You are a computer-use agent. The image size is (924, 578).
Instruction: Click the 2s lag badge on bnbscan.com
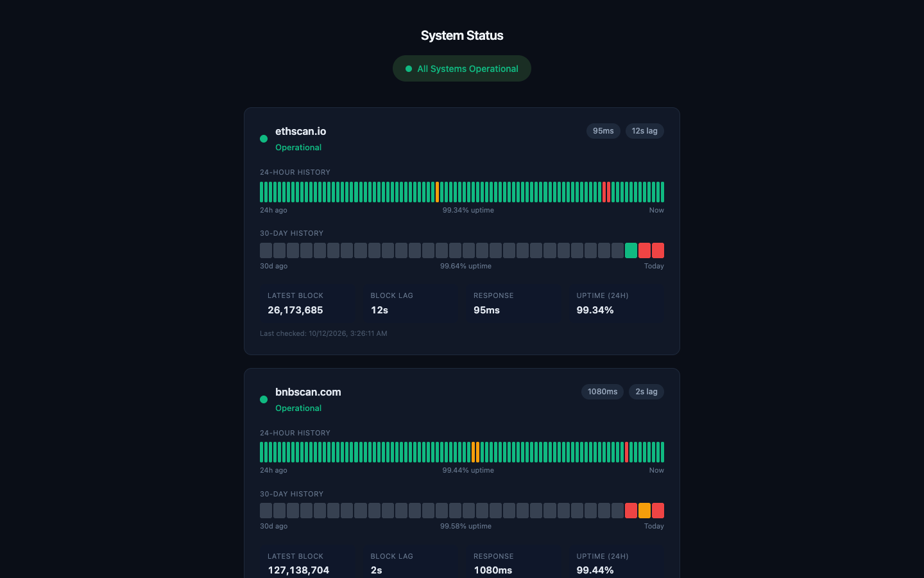646,392
